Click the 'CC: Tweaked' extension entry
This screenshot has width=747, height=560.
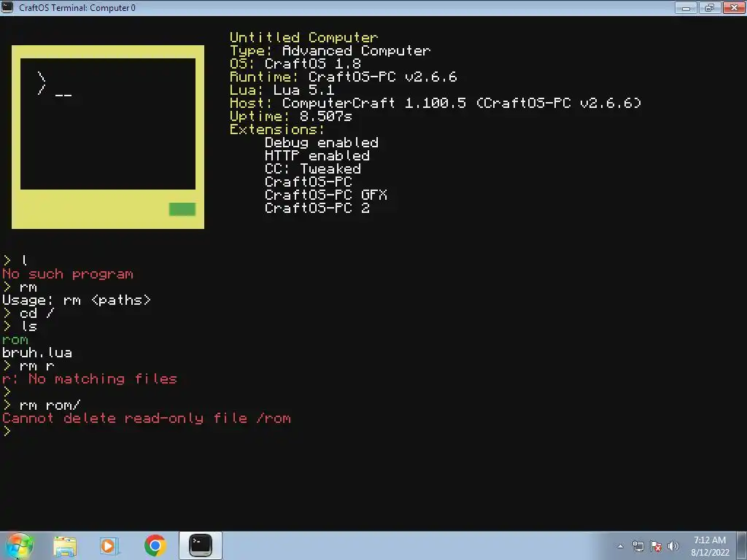pyautogui.click(x=313, y=168)
